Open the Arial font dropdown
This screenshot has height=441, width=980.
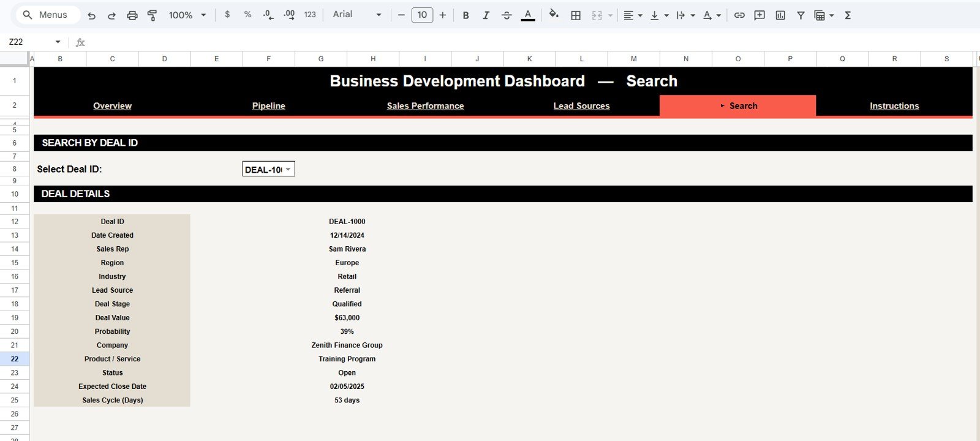pyautogui.click(x=357, y=15)
